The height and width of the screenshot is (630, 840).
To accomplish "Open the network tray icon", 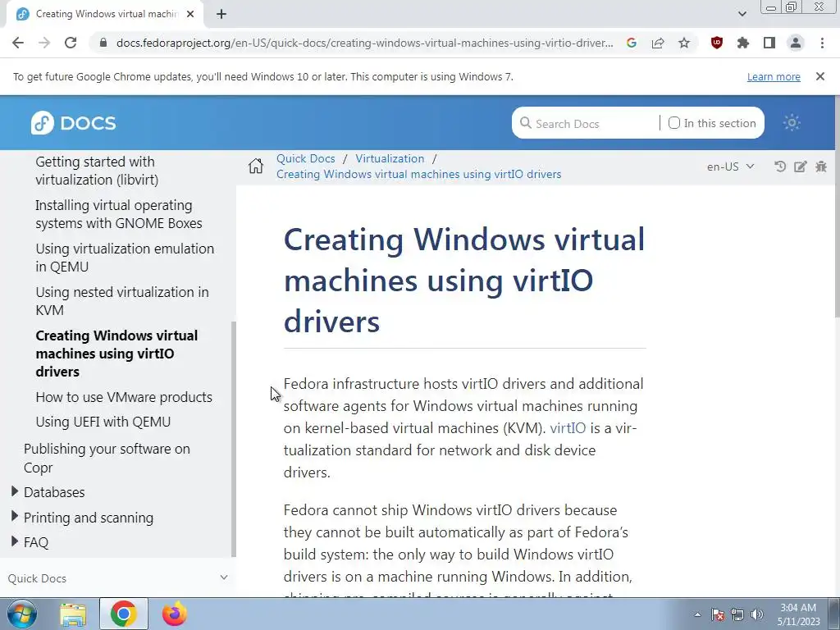I will (x=737, y=614).
